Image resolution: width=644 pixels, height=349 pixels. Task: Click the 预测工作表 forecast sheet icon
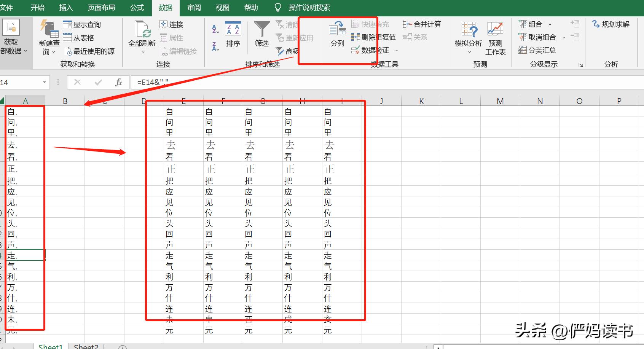495,29
